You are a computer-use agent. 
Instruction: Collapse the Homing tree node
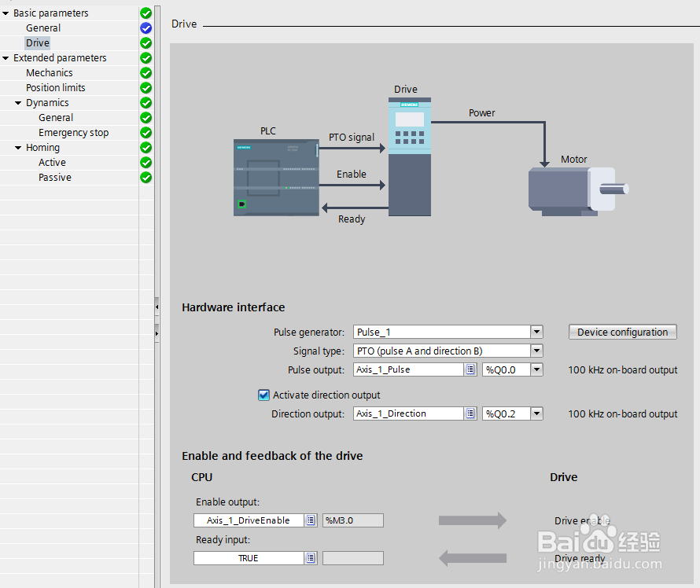point(18,147)
